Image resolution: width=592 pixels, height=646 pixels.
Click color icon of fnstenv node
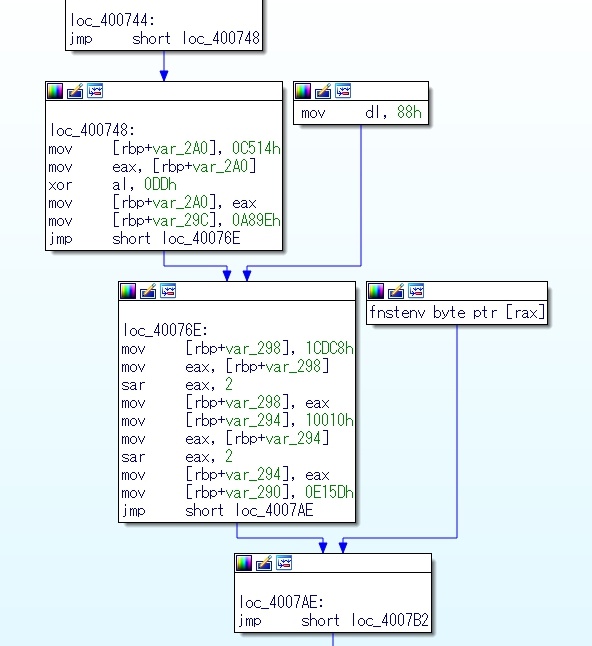[x=376, y=291]
